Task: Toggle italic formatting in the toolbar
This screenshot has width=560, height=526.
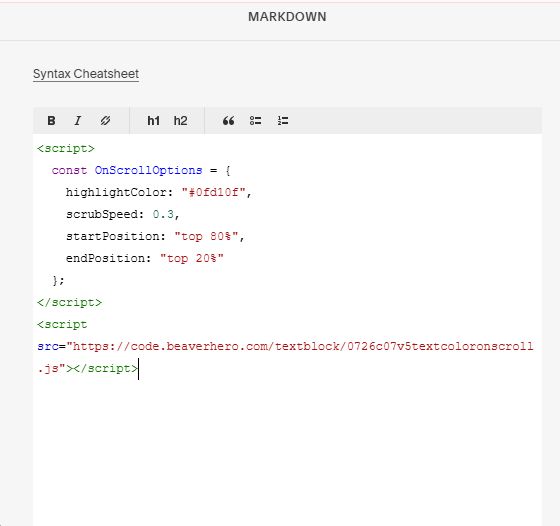Action: (78, 121)
